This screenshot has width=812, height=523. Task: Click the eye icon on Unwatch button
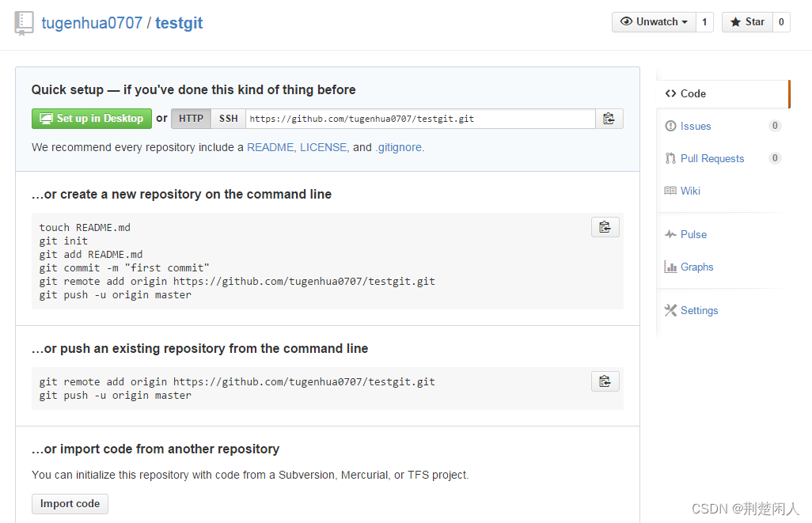tap(626, 21)
